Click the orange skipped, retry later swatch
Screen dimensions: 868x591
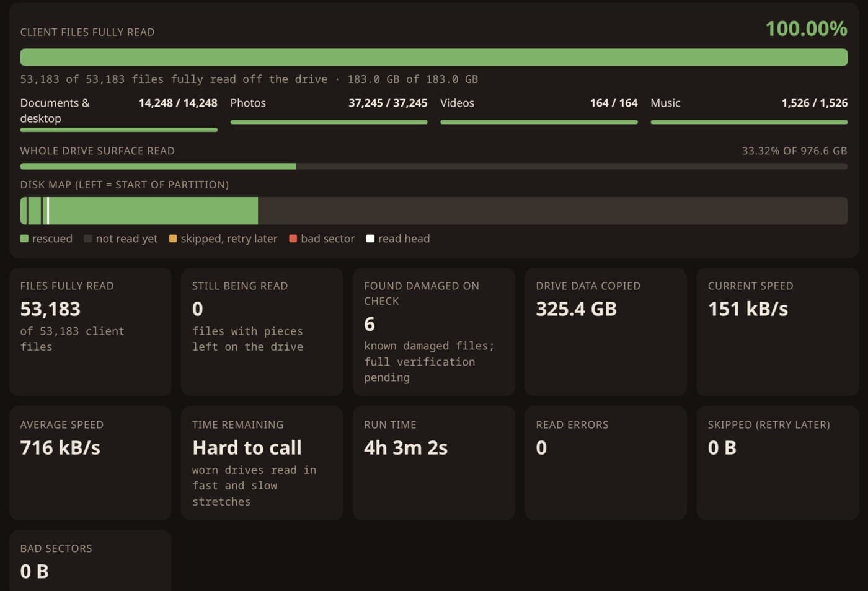point(173,239)
